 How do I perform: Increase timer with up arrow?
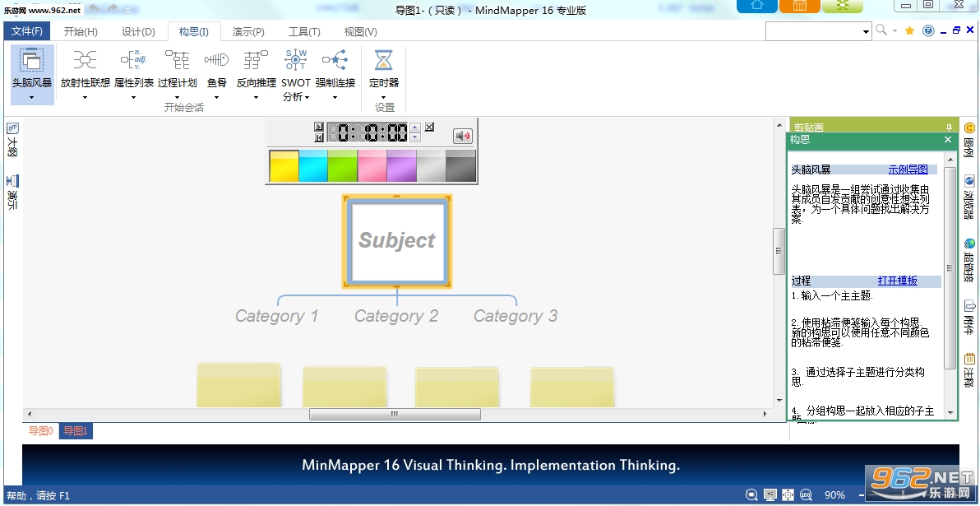[x=415, y=128]
